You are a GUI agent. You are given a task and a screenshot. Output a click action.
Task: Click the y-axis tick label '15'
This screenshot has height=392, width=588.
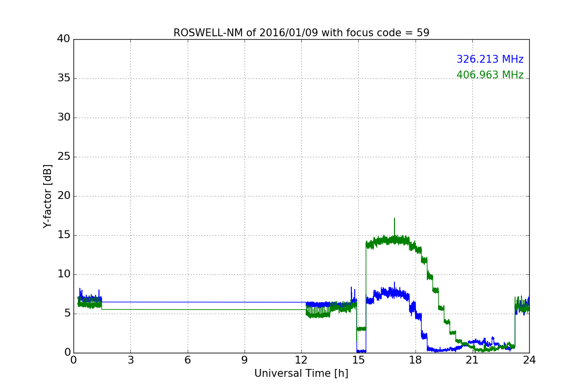tap(64, 235)
